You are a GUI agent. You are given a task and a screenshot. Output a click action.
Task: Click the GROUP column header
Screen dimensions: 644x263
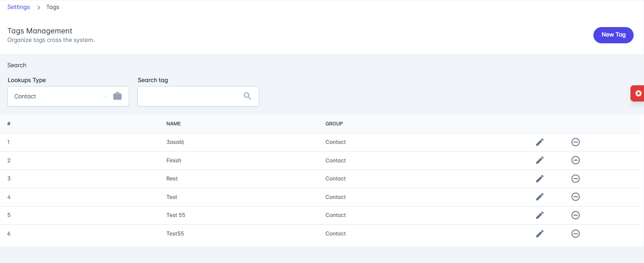(334, 124)
